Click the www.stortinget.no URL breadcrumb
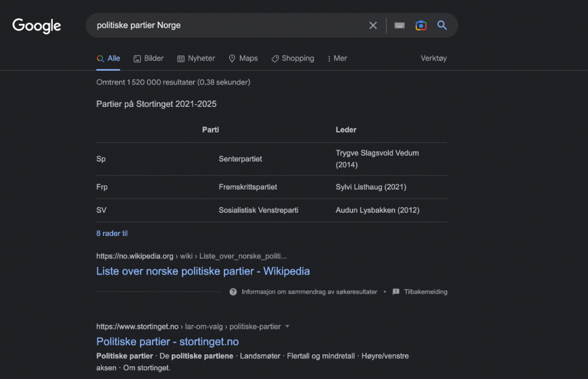588x379 pixels. point(188,326)
